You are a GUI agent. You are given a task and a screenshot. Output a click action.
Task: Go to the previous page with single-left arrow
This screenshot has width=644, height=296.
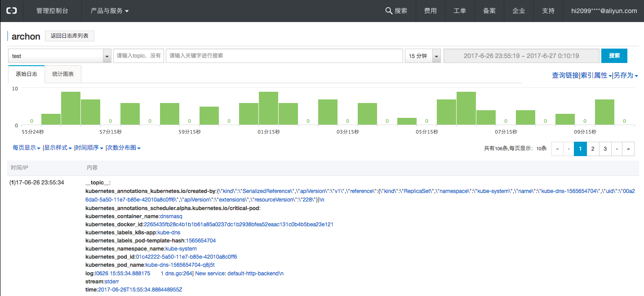pyautogui.click(x=569, y=148)
